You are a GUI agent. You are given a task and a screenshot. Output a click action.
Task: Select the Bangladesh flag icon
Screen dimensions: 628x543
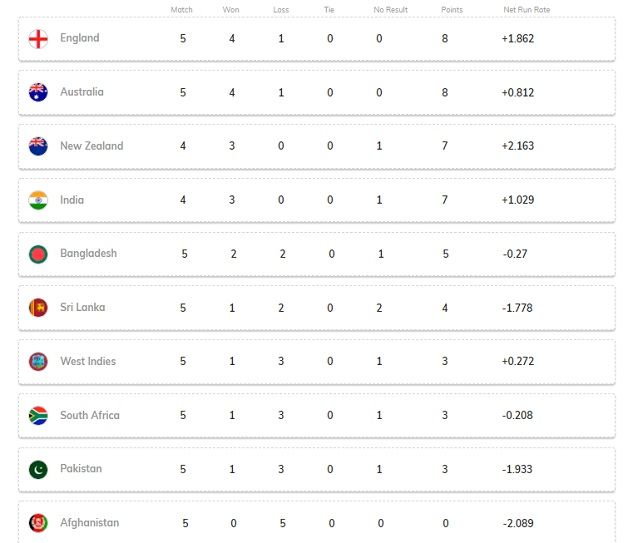[38, 254]
